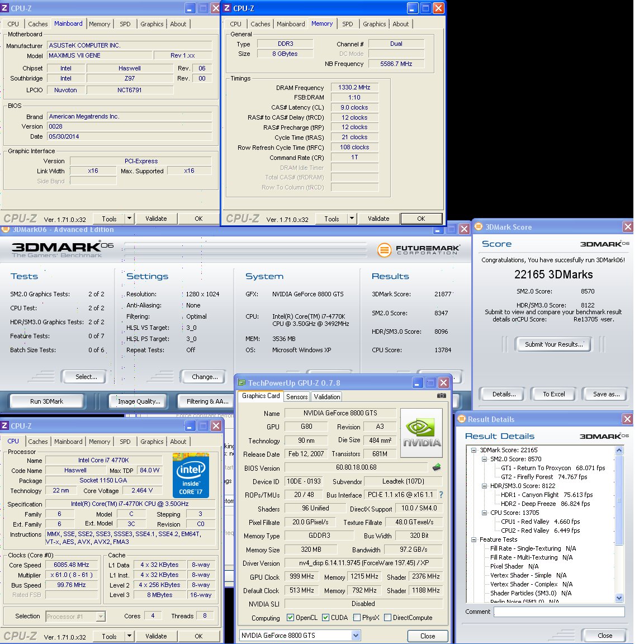Click the Futuremark Corporation logo
644x644 pixels.
418,249
